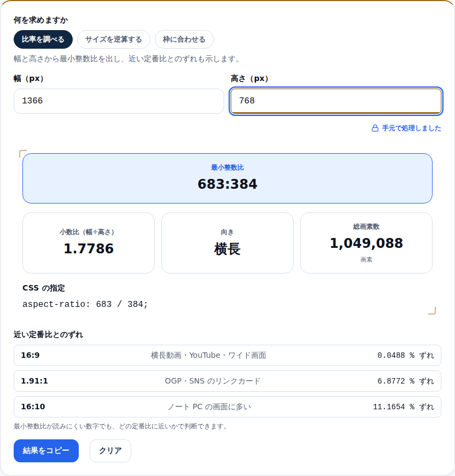Click the ノート PC の画面に多い description
The height and width of the screenshot is (476, 455).
(209, 407)
